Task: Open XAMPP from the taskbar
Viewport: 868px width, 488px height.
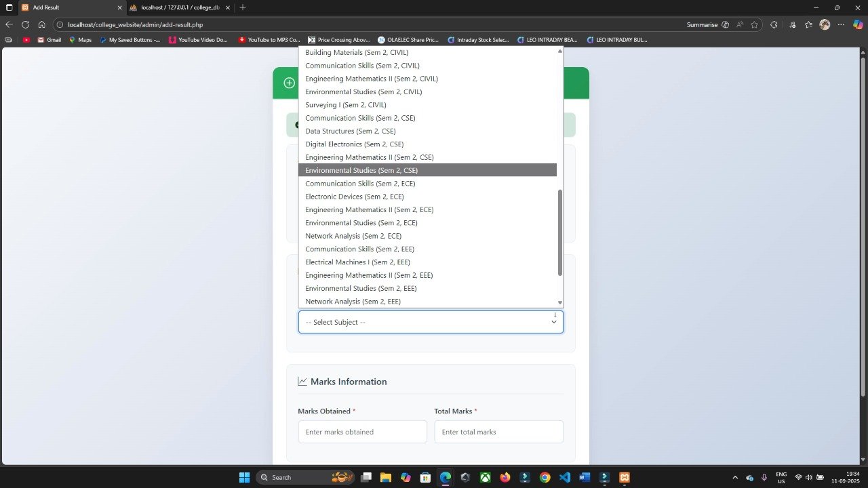Action: (x=625, y=477)
